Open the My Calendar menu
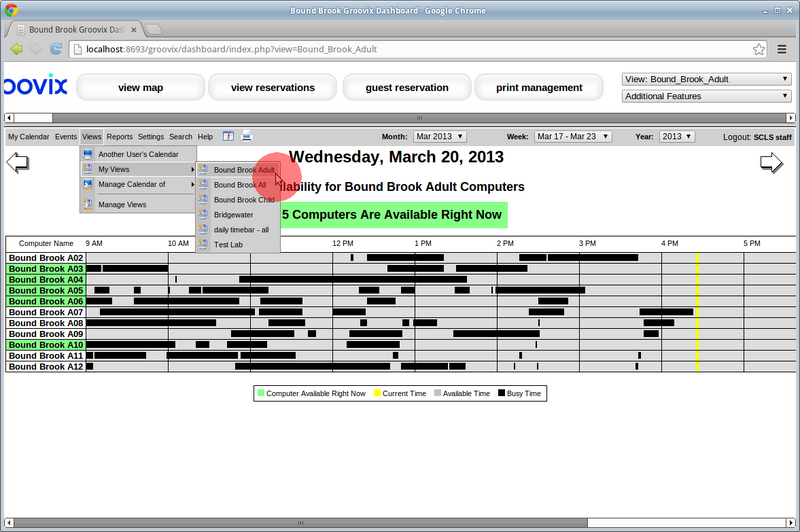Viewport: 800px width, 532px height. pyautogui.click(x=29, y=137)
